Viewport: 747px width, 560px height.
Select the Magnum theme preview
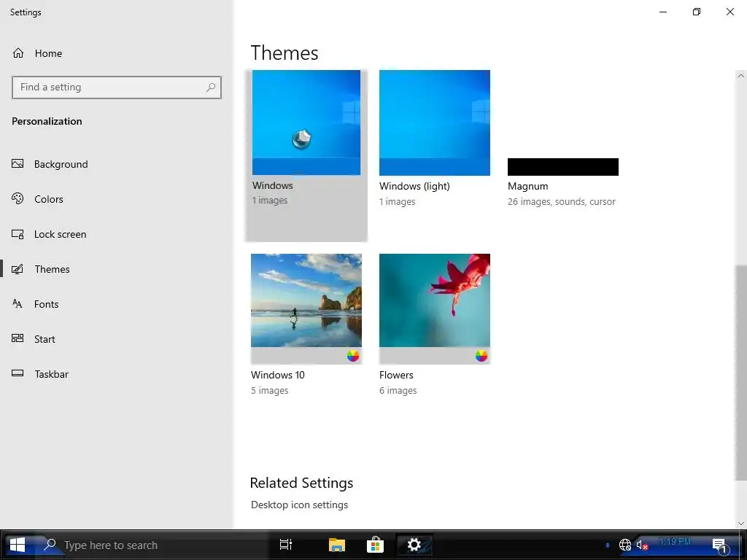pos(563,167)
